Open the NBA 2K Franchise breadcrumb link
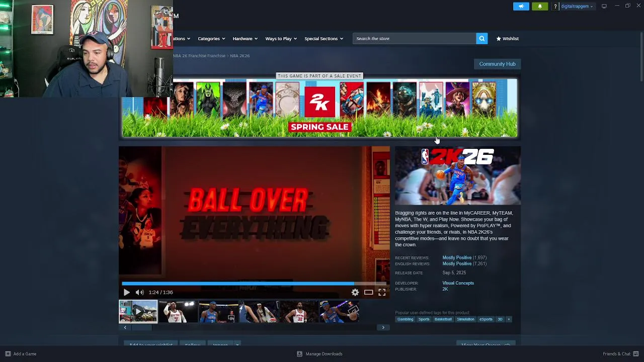 point(200,56)
